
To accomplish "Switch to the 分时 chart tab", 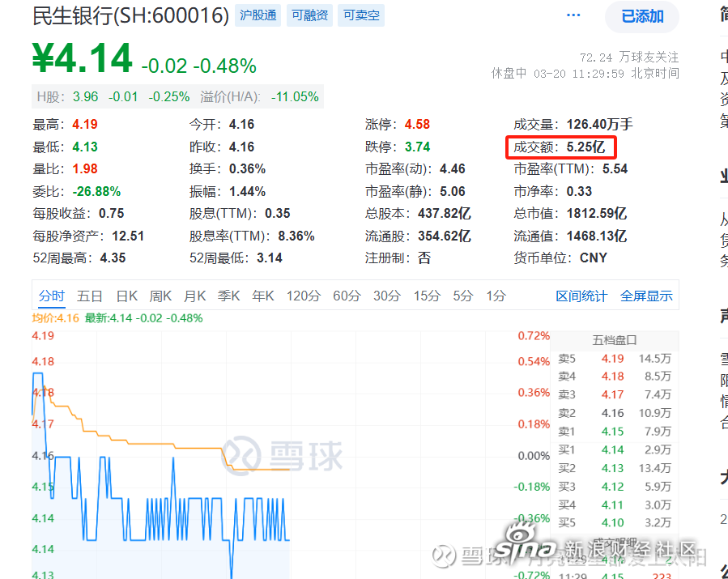I will (x=52, y=296).
